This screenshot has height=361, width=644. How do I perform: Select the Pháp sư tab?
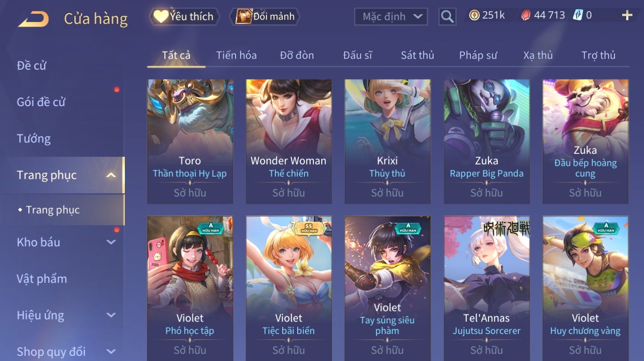coord(478,55)
